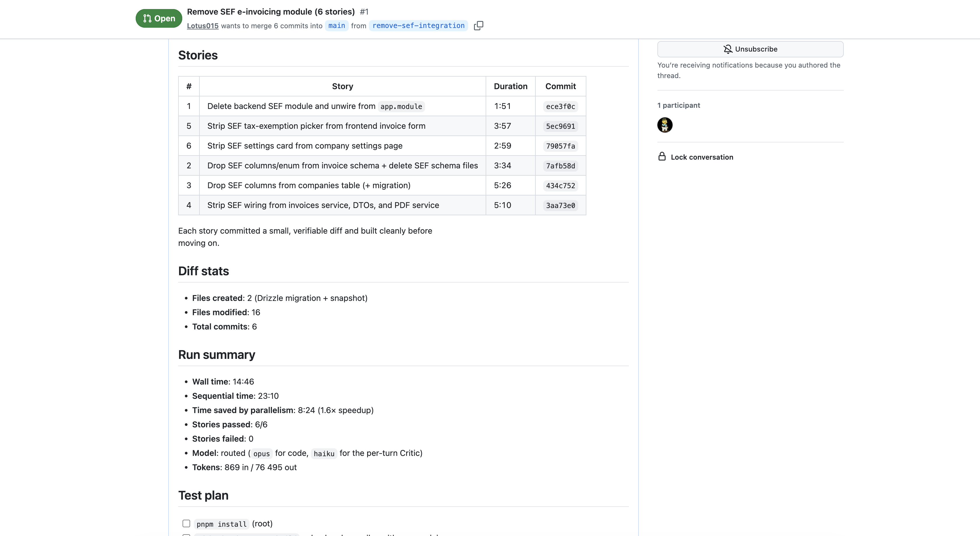The height and width of the screenshot is (536, 980).
Task: Click the 3:57 duration cell
Action: (511, 126)
